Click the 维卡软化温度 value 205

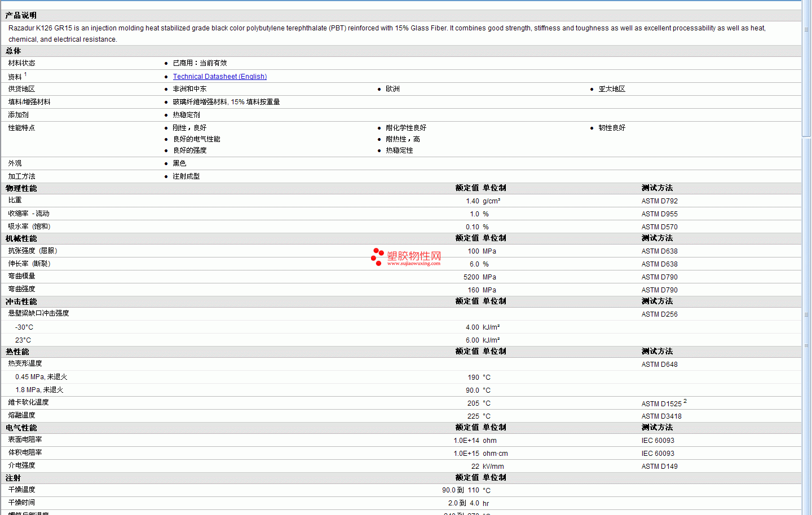coord(474,403)
